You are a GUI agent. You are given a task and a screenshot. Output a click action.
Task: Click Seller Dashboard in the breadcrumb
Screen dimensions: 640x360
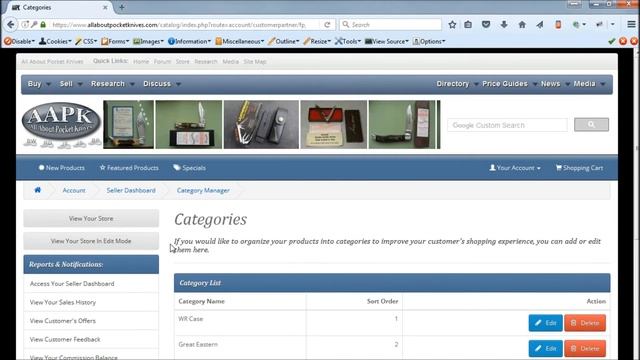pyautogui.click(x=131, y=190)
